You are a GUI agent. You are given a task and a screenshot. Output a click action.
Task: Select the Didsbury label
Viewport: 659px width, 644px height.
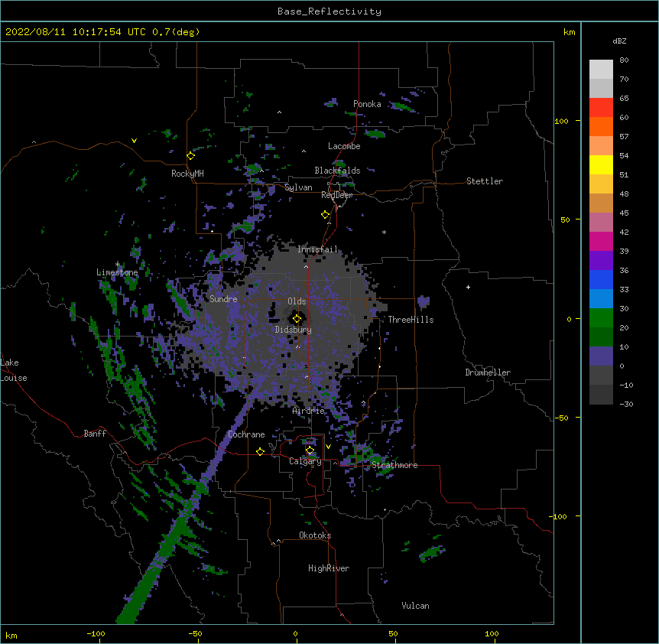[294, 330]
